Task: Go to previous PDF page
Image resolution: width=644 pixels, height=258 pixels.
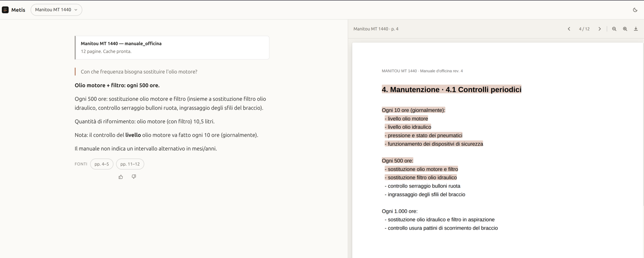Action: click(x=569, y=29)
